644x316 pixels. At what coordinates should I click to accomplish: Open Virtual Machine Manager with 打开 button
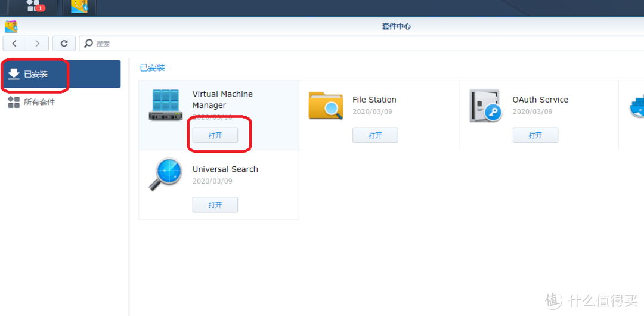pyautogui.click(x=215, y=135)
